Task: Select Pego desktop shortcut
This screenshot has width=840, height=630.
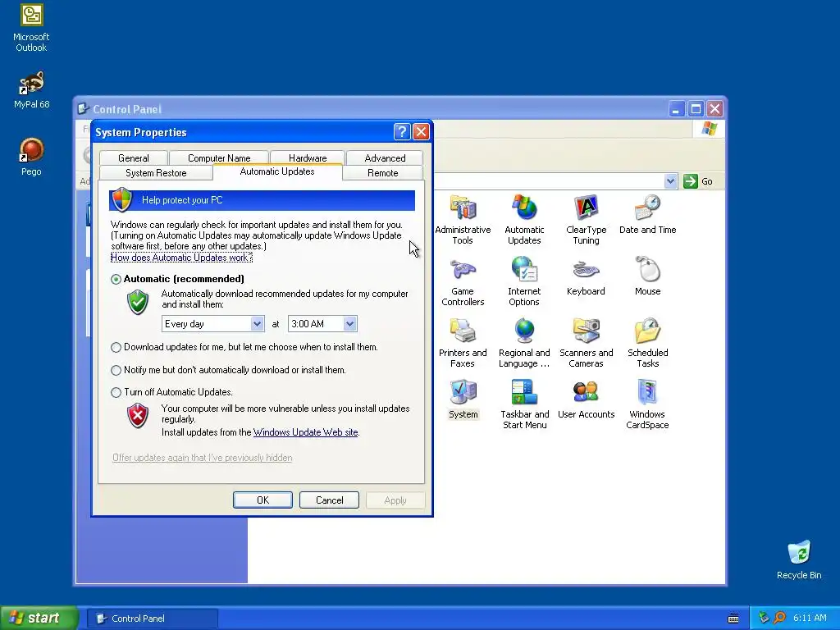Action: (31, 157)
